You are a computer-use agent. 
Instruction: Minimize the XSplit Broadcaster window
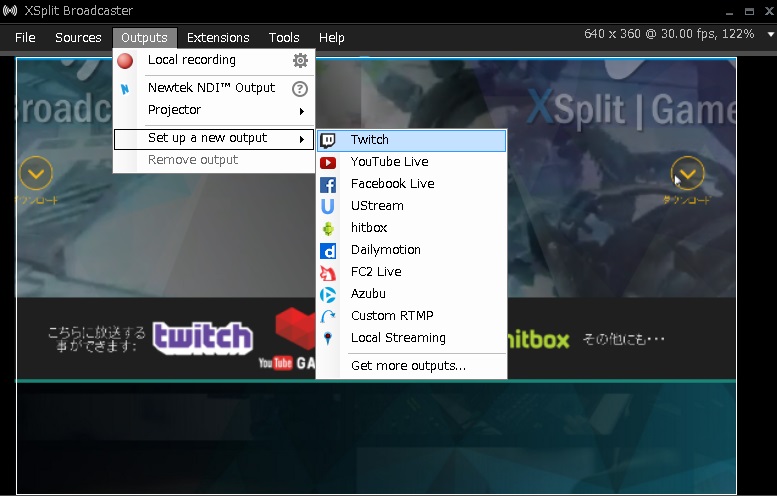729,12
